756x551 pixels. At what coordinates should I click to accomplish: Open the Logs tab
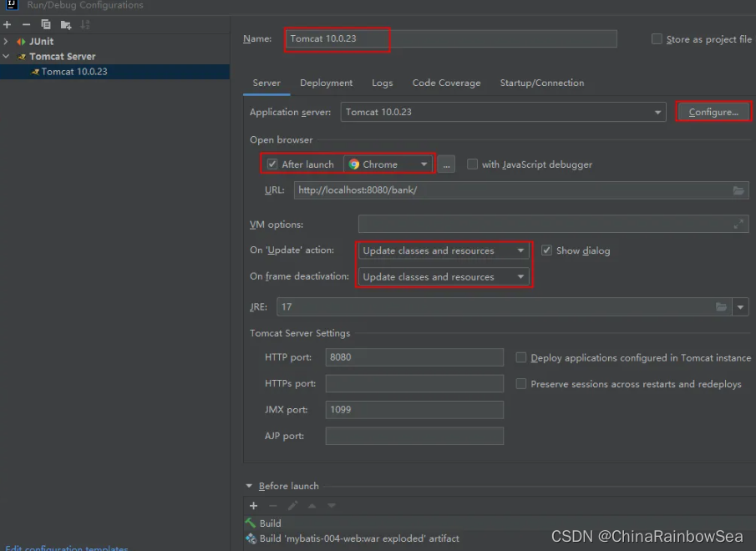pos(383,83)
